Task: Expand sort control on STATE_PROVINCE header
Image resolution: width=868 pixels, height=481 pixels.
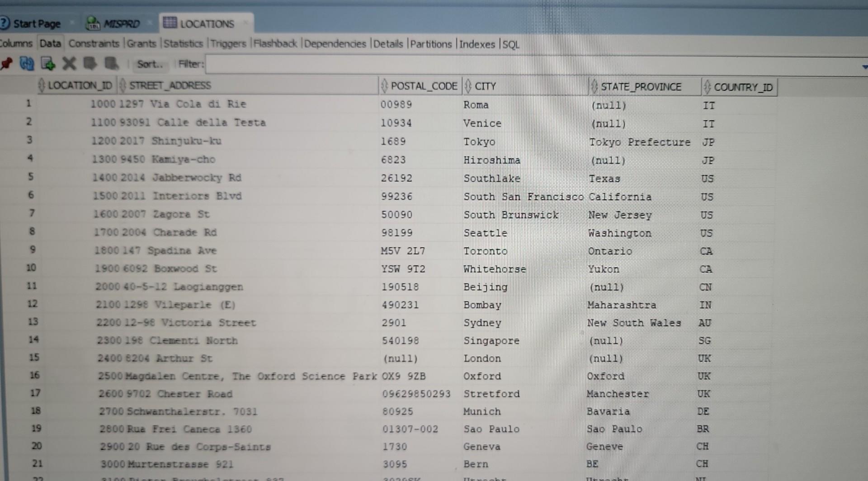Action: (x=594, y=86)
